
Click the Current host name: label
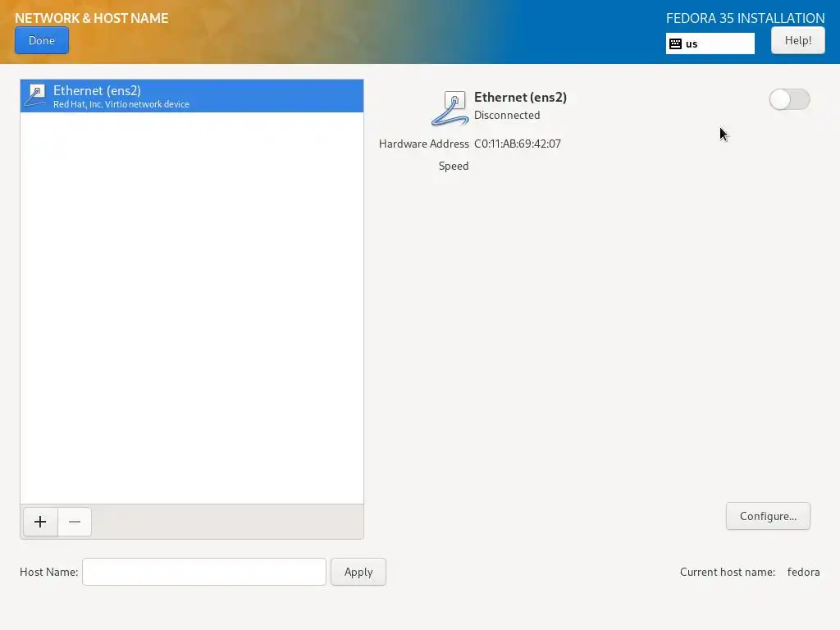click(x=728, y=572)
